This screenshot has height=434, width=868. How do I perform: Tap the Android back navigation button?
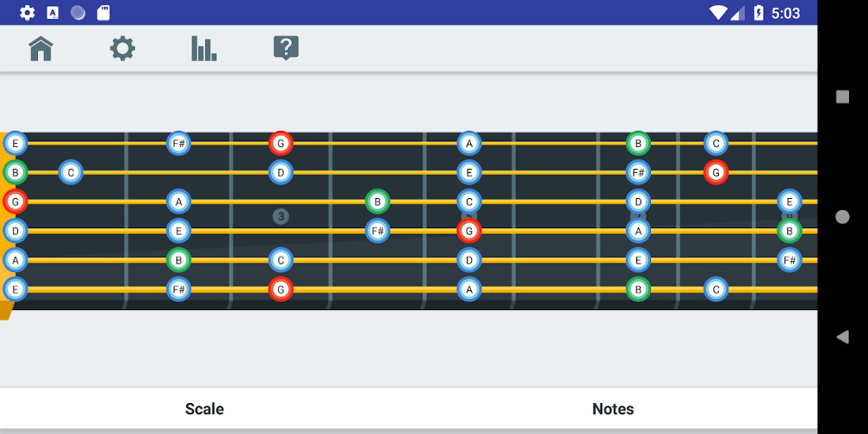tap(843, 337)
